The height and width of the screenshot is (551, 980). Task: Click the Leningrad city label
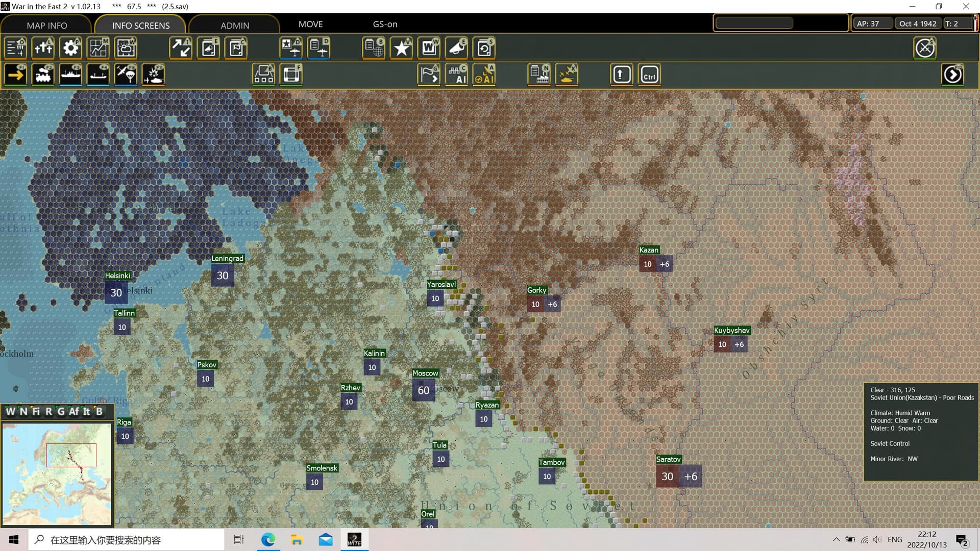click(x=227, y=258)
